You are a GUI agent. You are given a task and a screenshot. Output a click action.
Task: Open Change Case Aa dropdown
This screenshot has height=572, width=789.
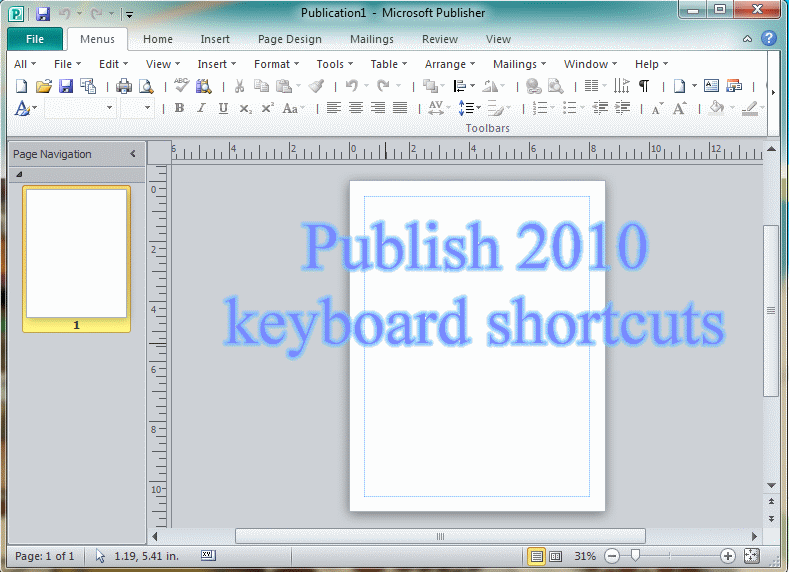coord(293,108)
